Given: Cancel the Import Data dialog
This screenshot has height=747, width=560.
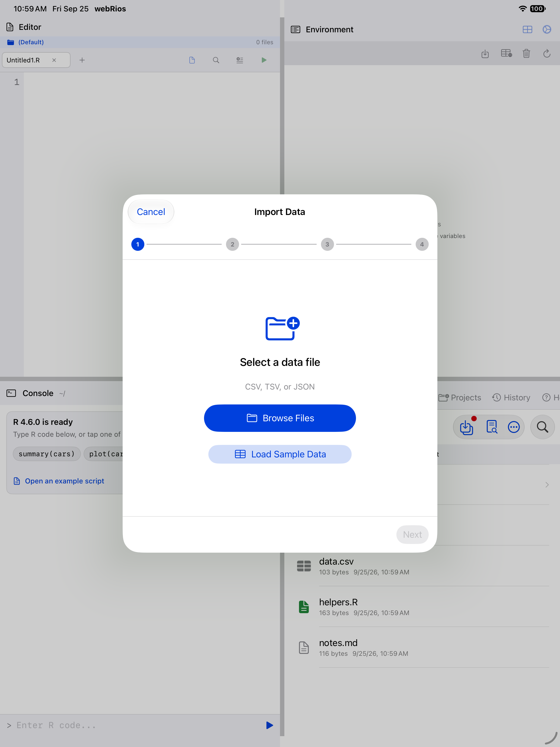Looking at the screenshot, I should click(151, 212).
